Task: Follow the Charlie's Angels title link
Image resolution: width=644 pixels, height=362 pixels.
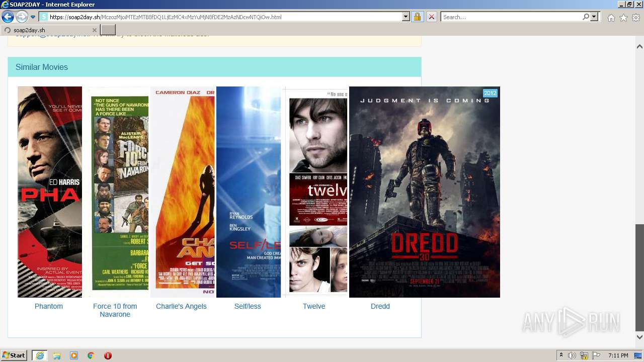Action: (181, 306)
